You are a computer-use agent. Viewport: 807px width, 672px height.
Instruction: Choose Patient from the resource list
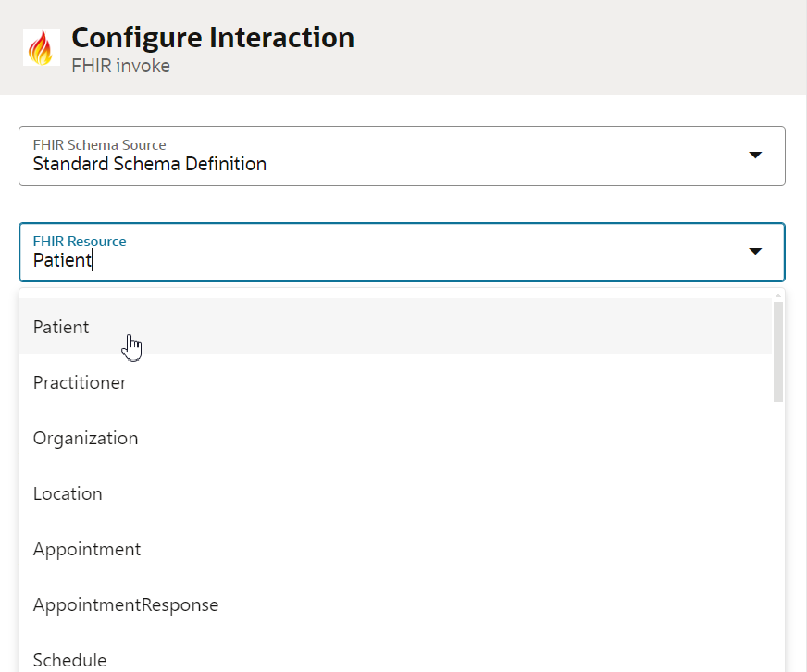pyautogui.click(x=61, y=327)
